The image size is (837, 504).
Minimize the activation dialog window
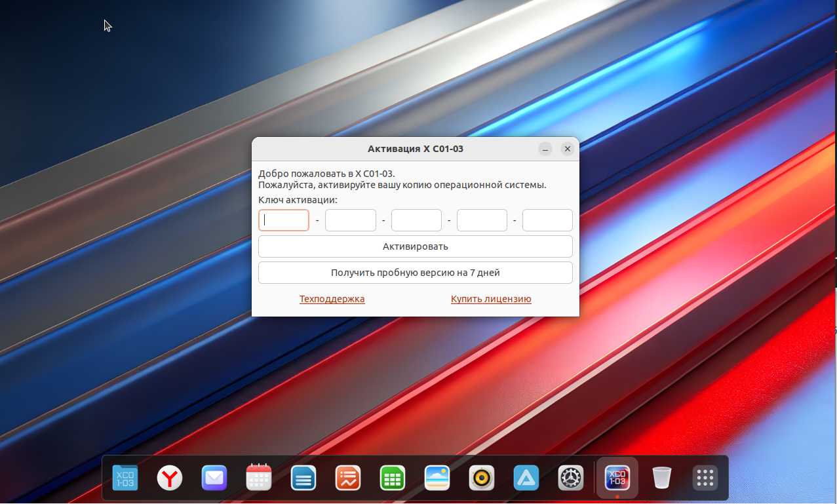(545, 149)
